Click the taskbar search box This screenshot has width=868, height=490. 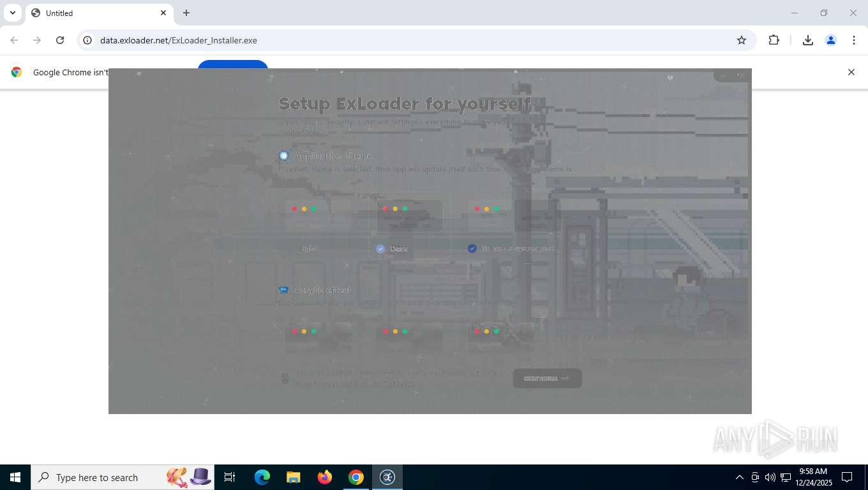(x=123, y=477)
